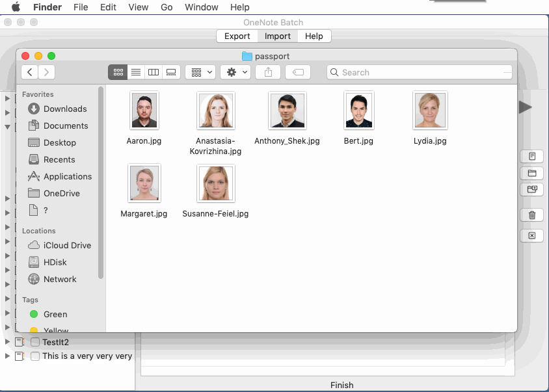
Task: Open Recents in Finder sidebar
Action: [x=52, y=160]
